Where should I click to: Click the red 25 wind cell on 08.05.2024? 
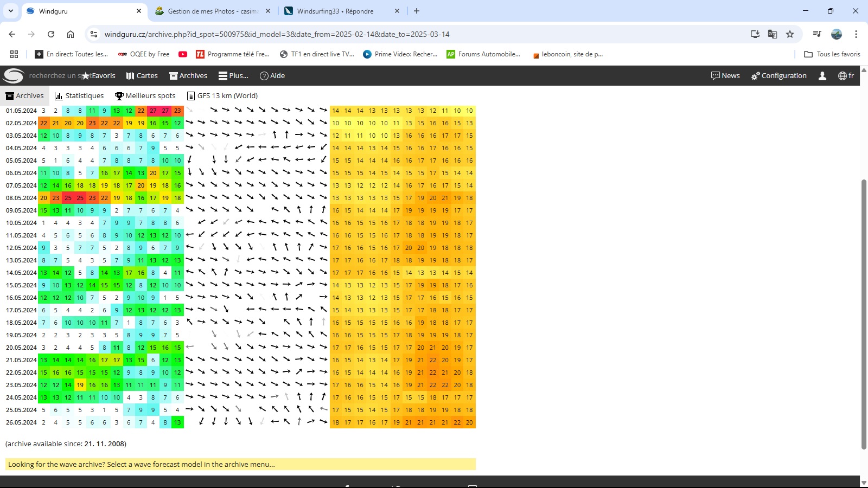(x=68, y=198)
